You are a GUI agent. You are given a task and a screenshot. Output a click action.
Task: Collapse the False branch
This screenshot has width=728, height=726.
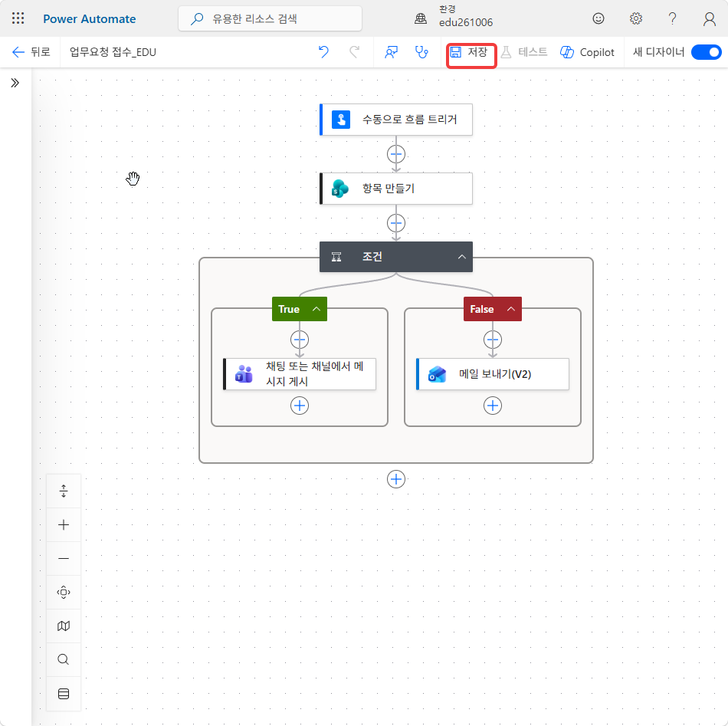tap(510, 309)
